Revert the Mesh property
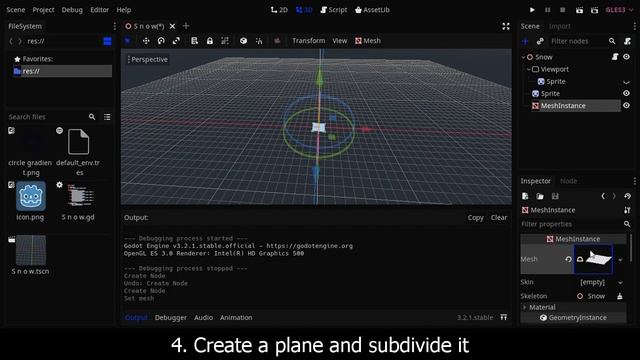 [x=568, y=259]
